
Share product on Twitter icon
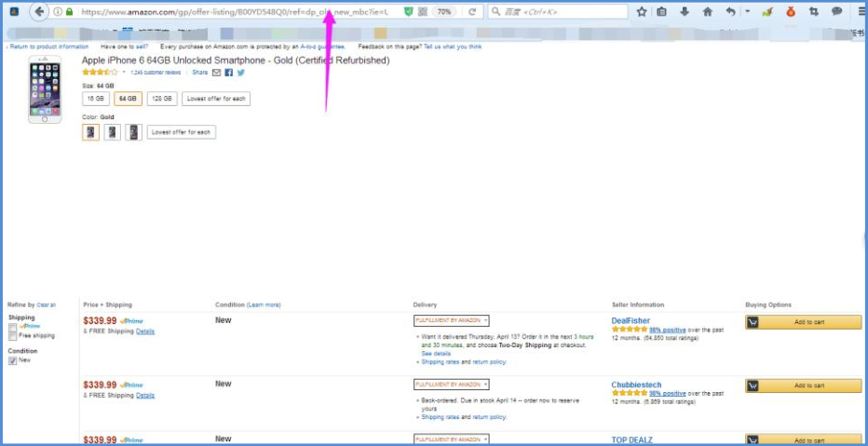tap(241, 72)
